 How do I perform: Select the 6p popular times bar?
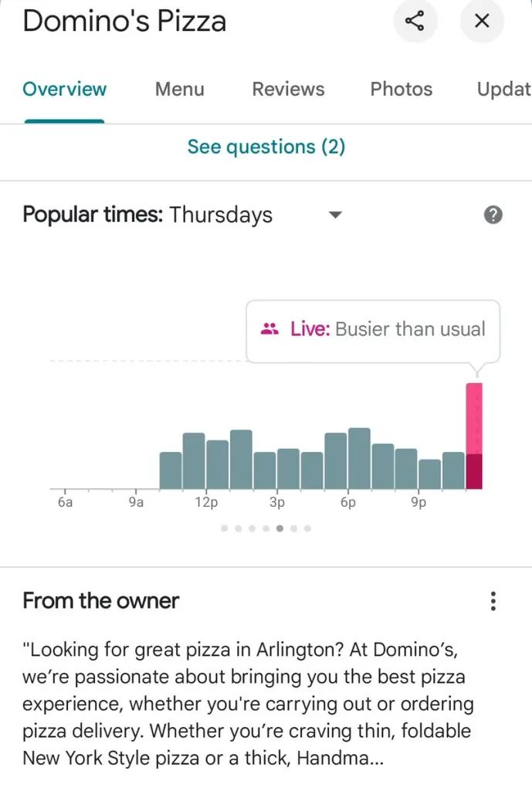click(x=359, y=458)
